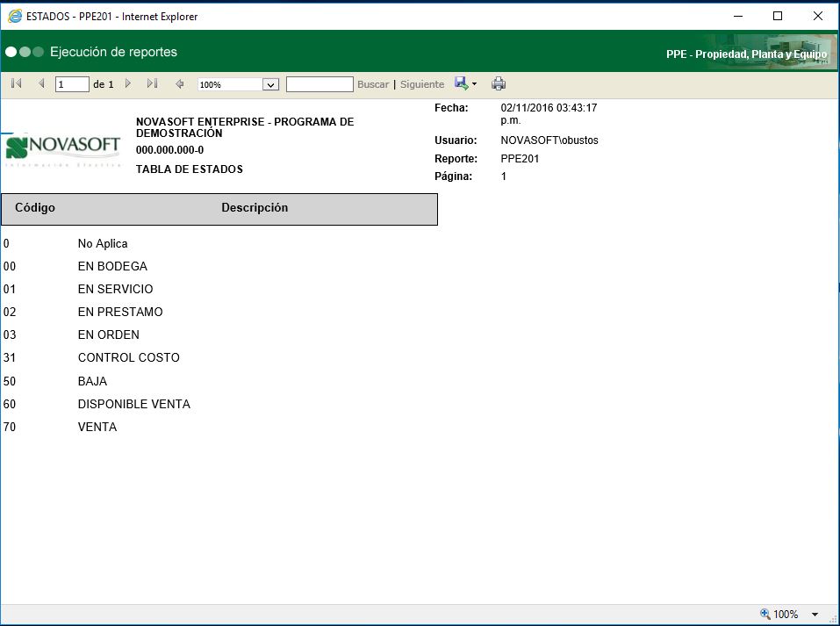Image resolution: width=840 pixels, height=626 pixels.
Task: Minimize the Internet Explorer window
Action: tap(738, 16)
